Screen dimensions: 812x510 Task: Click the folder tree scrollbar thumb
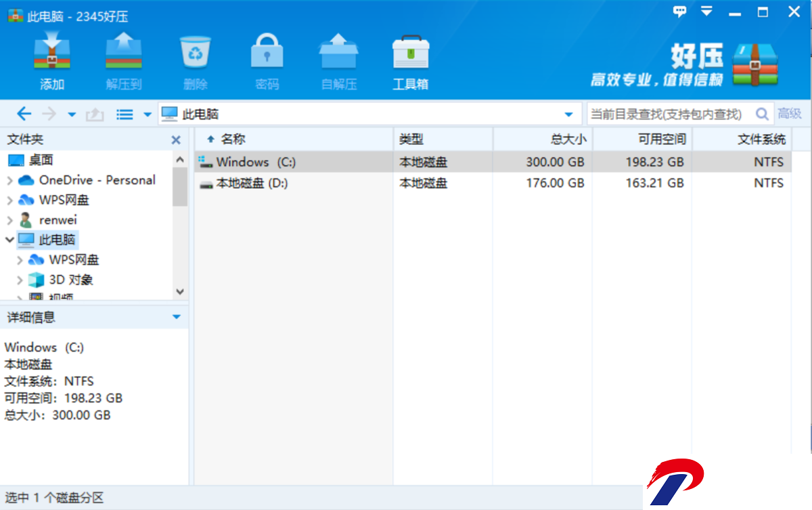pyautogui.click(x=180, y=186)
